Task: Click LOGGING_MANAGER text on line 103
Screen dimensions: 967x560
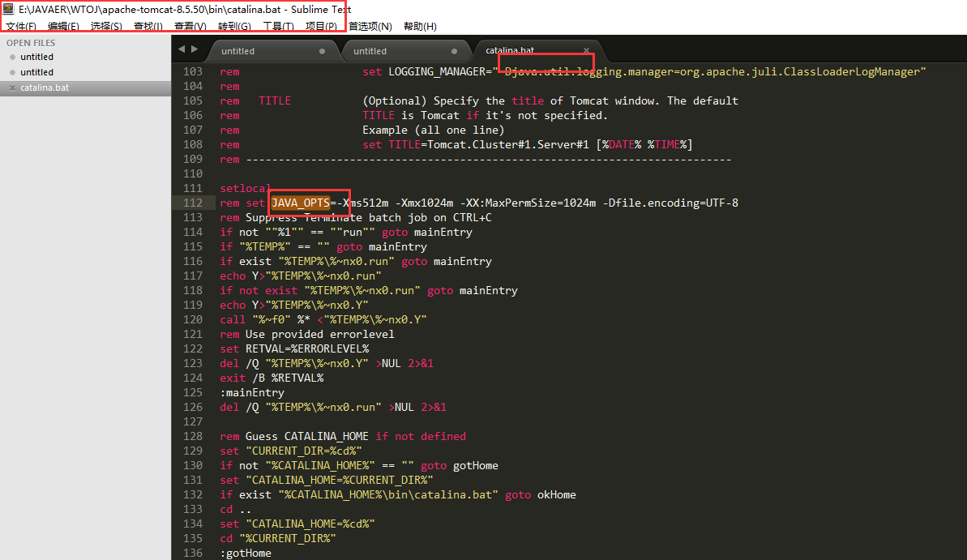Action: coord(437,71)
